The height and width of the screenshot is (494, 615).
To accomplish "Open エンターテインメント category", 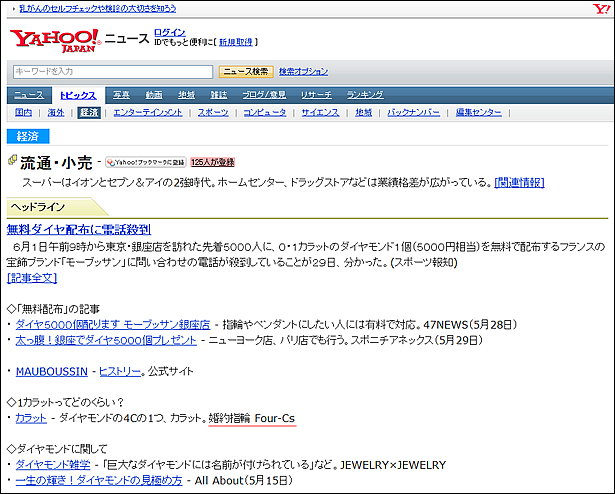I will click(148, 113).
